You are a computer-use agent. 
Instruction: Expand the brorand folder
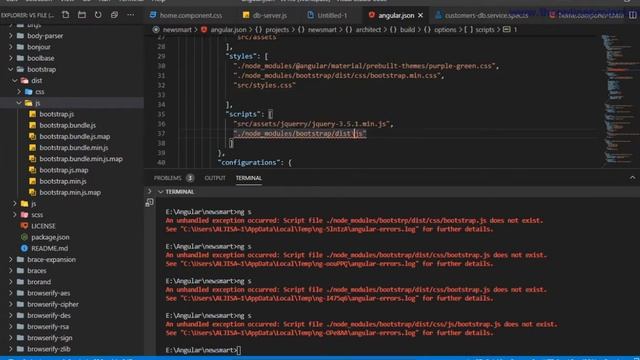coord(39,282)
